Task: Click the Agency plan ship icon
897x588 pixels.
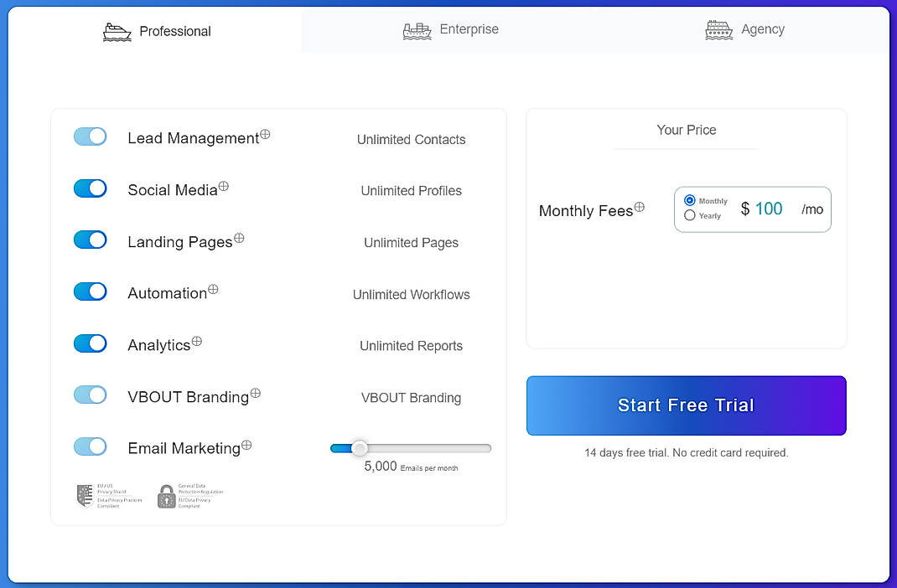Action: click(719, 29)
